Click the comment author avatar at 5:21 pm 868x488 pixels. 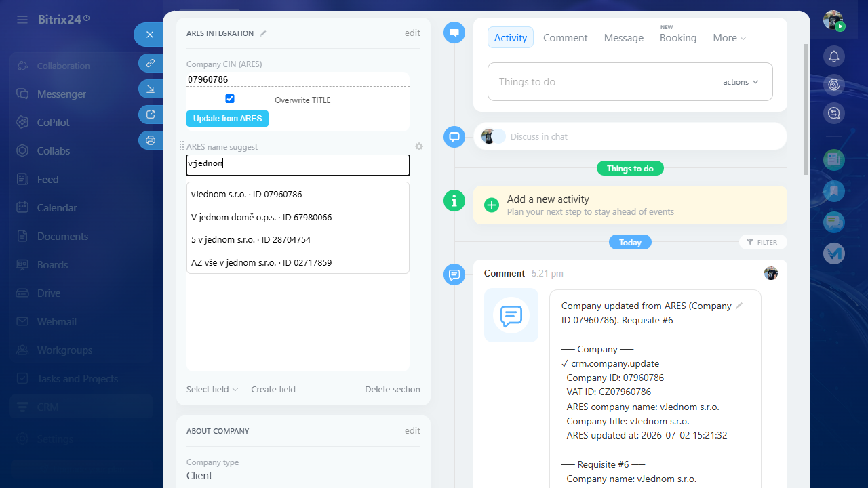click(x=771, y=273)
